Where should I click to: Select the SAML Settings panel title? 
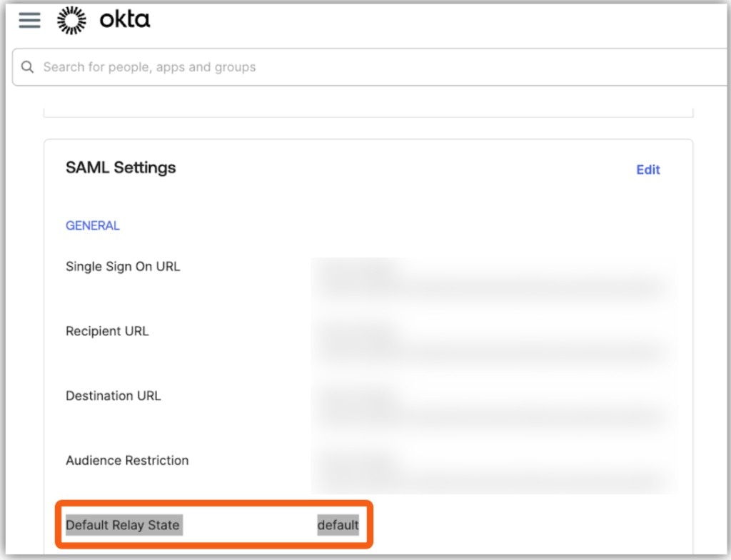click(121, 168)
